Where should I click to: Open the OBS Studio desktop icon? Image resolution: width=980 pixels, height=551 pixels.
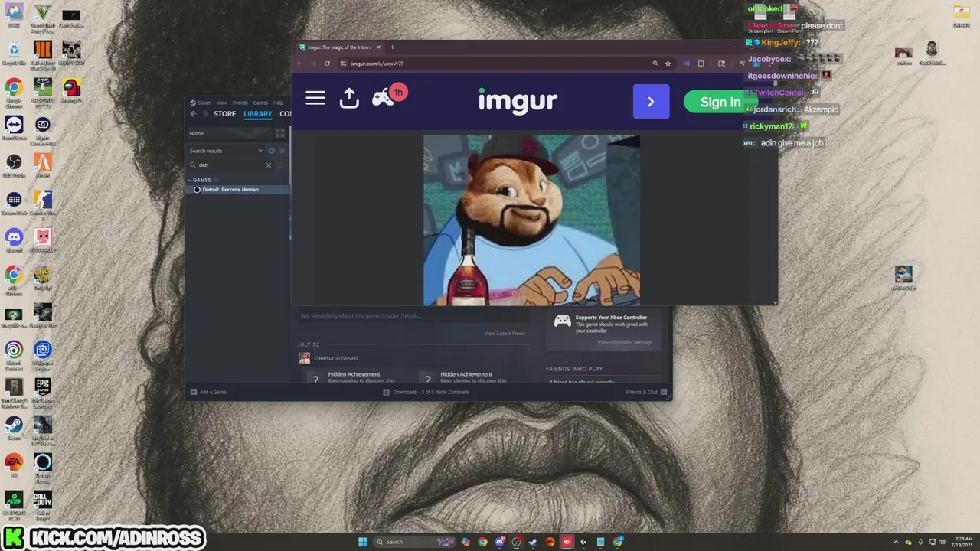tap(14, 165)
